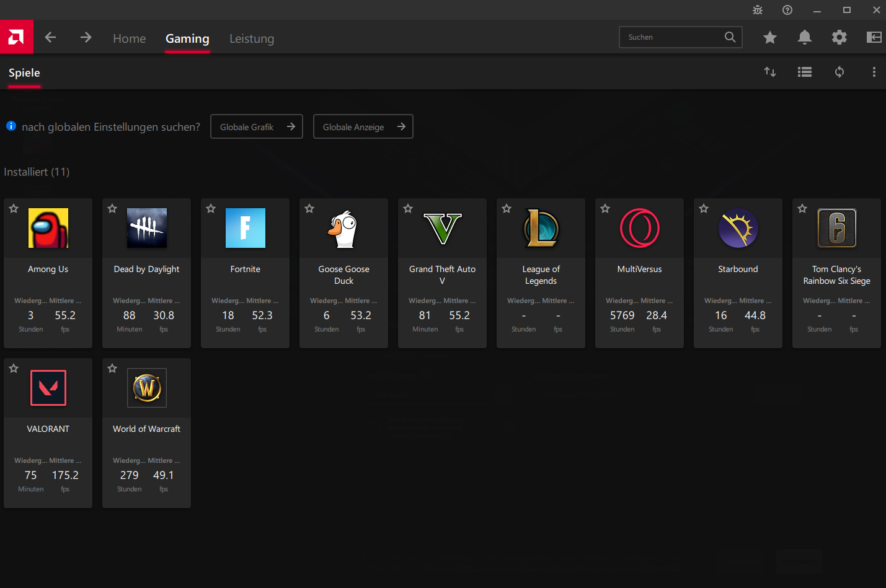Click the World of Warcraft title

(147, 429)
